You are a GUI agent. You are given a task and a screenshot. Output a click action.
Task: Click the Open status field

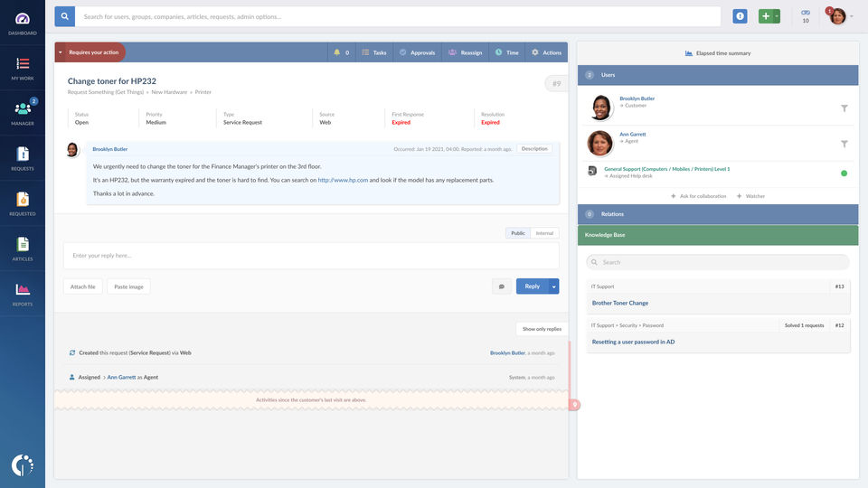point(82,122)
